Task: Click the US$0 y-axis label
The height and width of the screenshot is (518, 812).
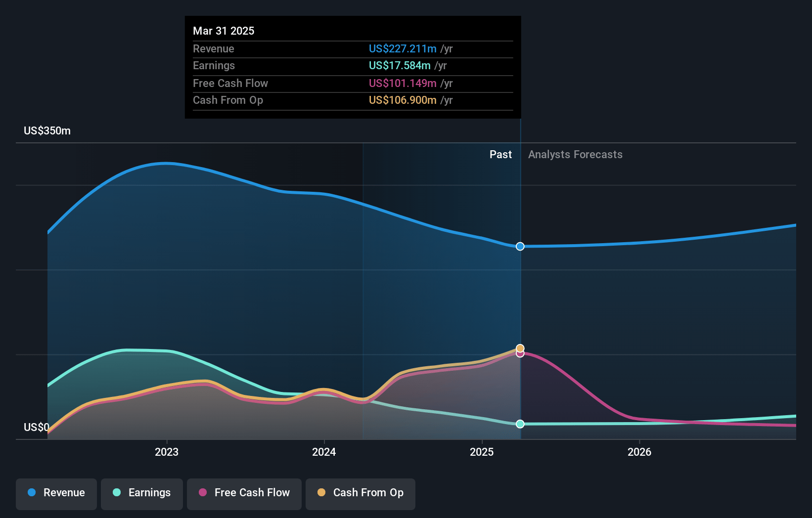Action: pyautogui.click(x=37, y=427)
